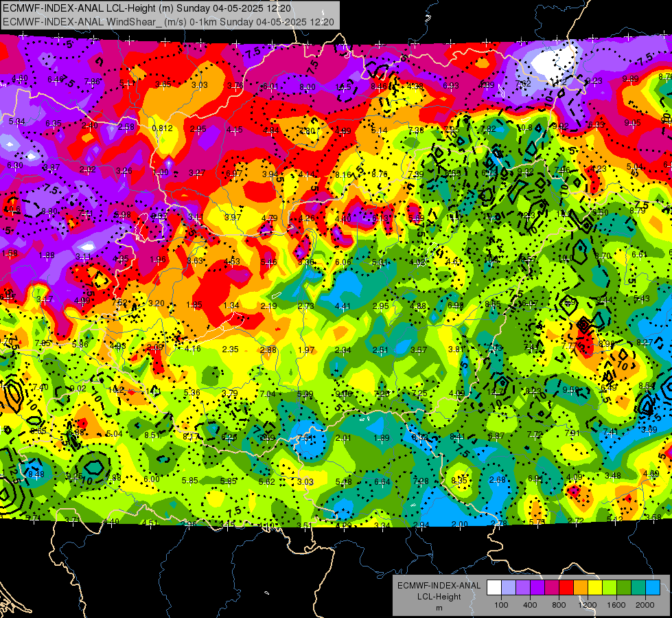
Task: Click the LCL-Height (m) title line
Action: (147, 8)
